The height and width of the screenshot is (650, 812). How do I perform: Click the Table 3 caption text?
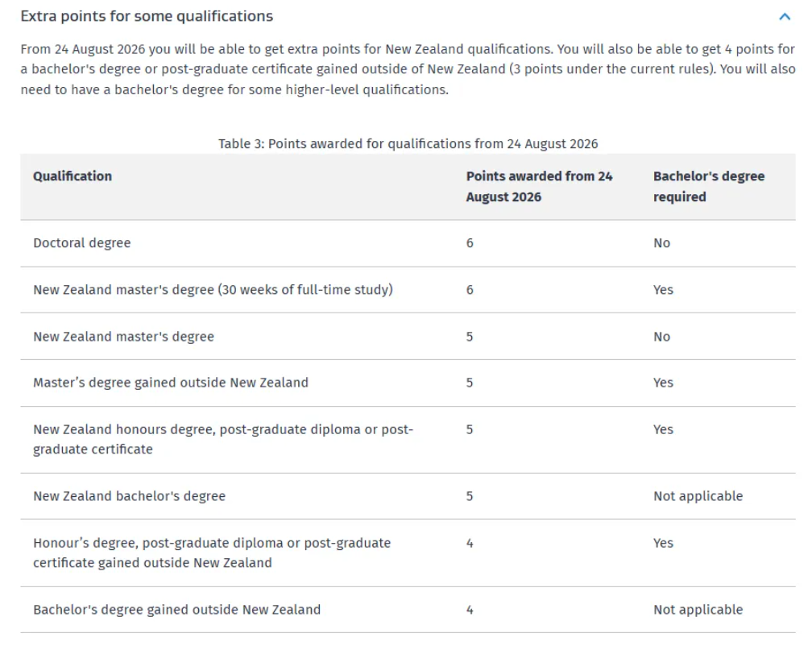[408, 144]
